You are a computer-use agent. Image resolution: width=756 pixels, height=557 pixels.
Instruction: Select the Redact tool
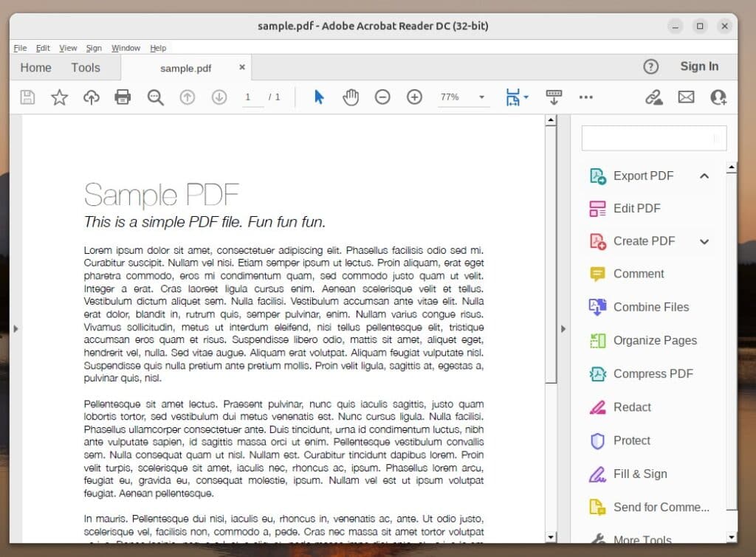coord(631,406)
